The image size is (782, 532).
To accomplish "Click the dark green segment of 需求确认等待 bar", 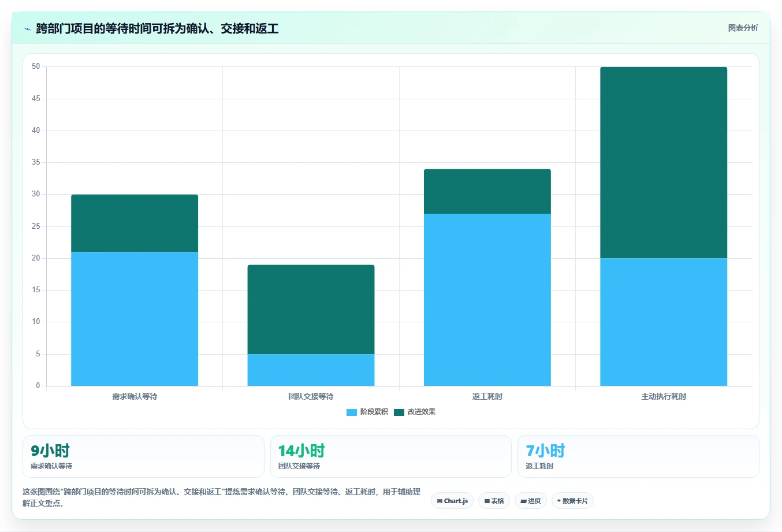I will 135,223.
